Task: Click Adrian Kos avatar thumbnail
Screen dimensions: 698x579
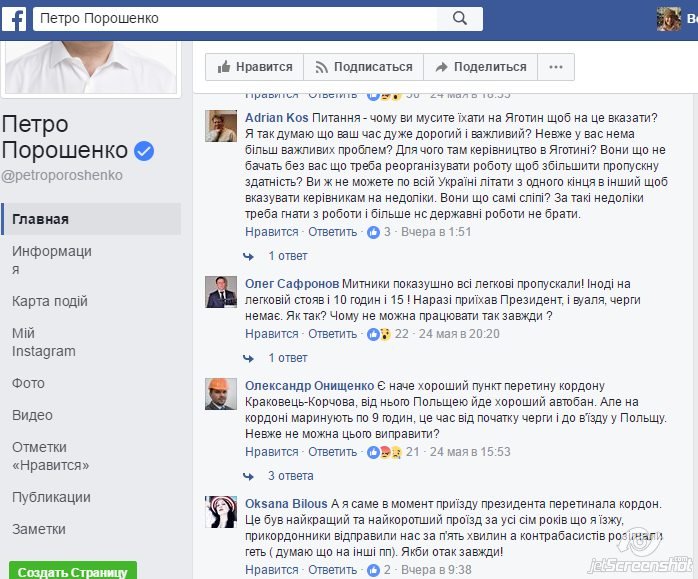Action: click(221, 126)
